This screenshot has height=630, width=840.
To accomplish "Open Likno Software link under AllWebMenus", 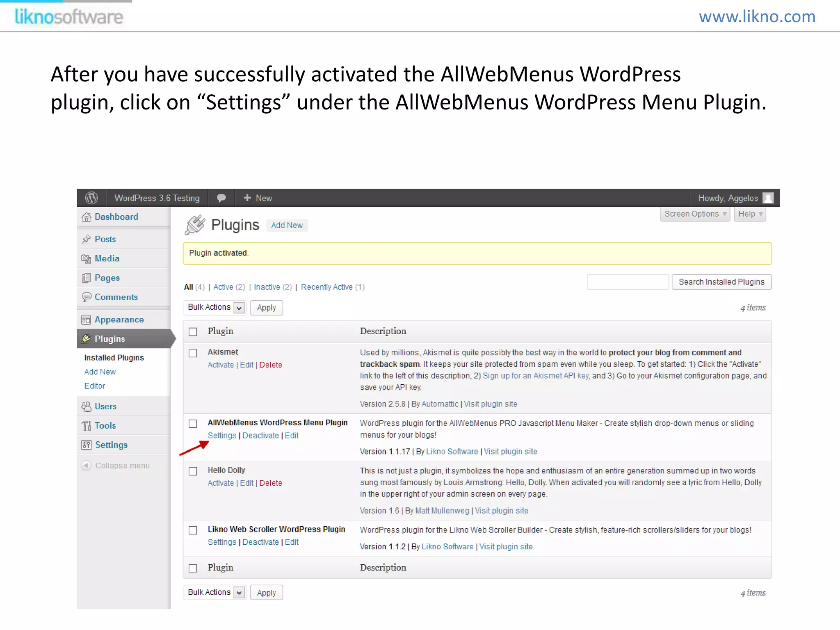I will pos(452,452).
